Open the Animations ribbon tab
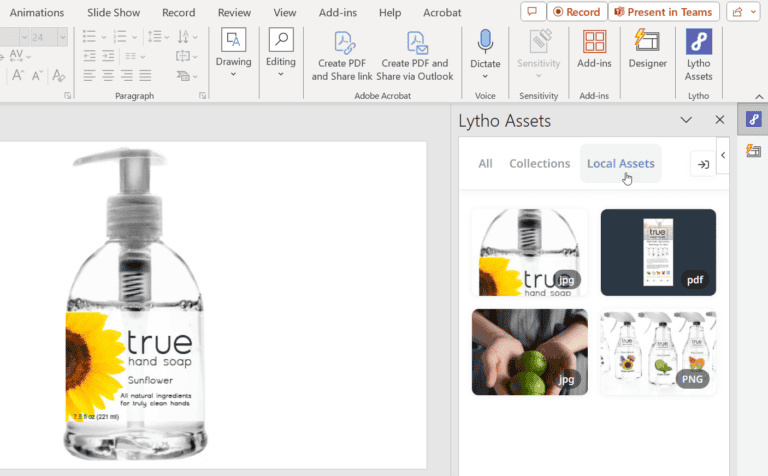Image resolution: width=768 pixels, height=476 pixels. (37, 12)
